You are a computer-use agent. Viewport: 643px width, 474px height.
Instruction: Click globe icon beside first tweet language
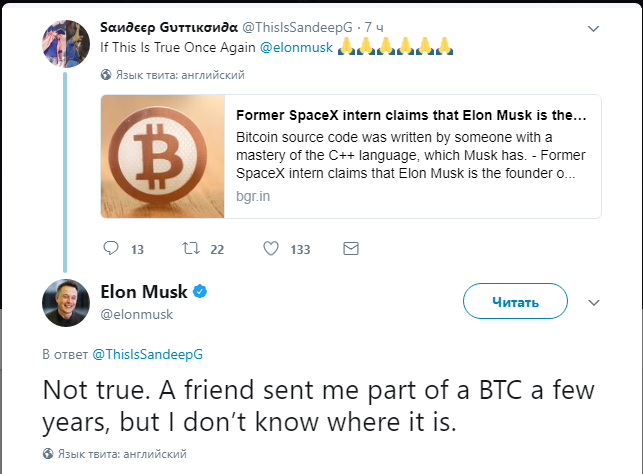pyautogui.click(x=107, y=75)
